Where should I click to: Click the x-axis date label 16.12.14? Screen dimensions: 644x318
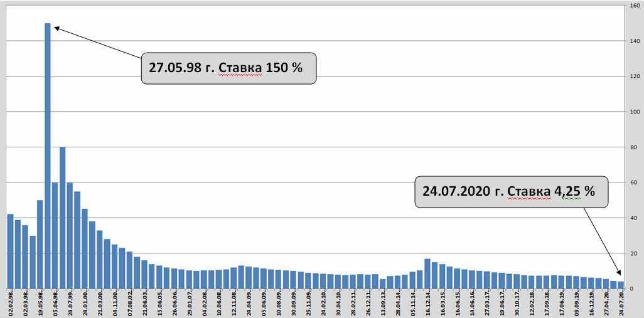(x=427, y=303)
